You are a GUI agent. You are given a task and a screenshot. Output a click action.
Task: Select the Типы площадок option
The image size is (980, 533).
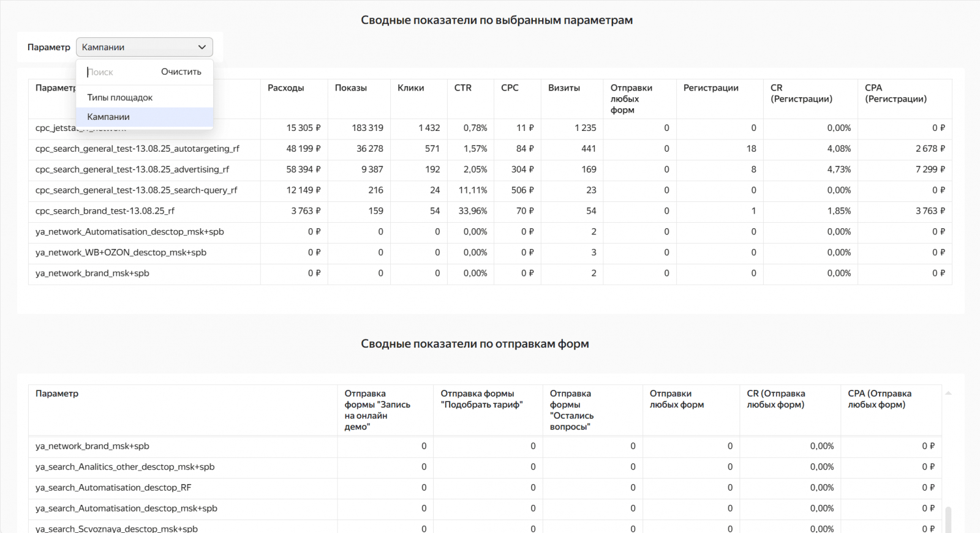click(x=120, y=97)
